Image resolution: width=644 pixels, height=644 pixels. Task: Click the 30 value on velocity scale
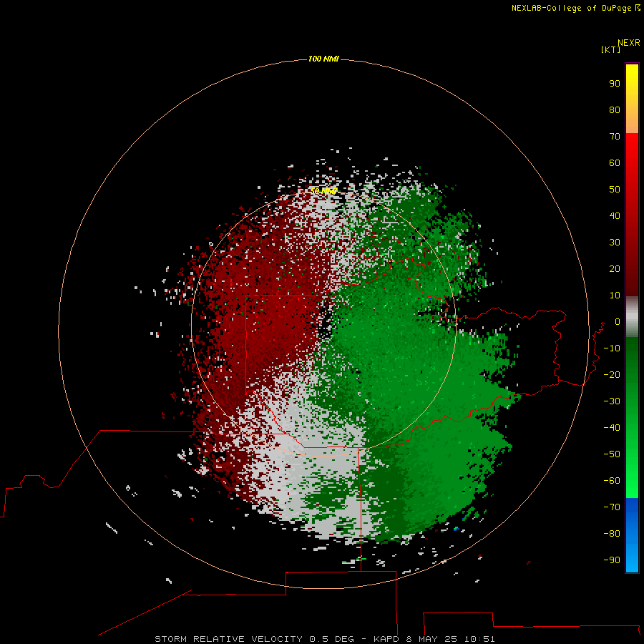point(615,243)
